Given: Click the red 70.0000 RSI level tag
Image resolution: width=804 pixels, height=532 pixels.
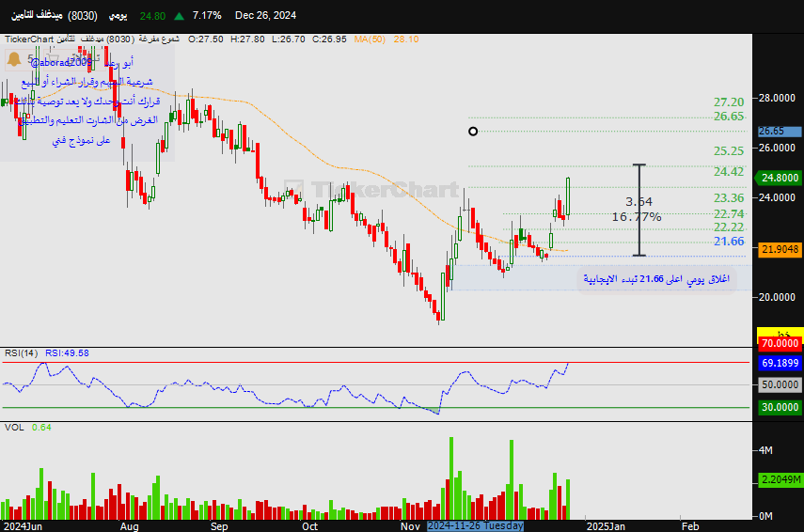Looking at the screenshot, I should 780,343.
